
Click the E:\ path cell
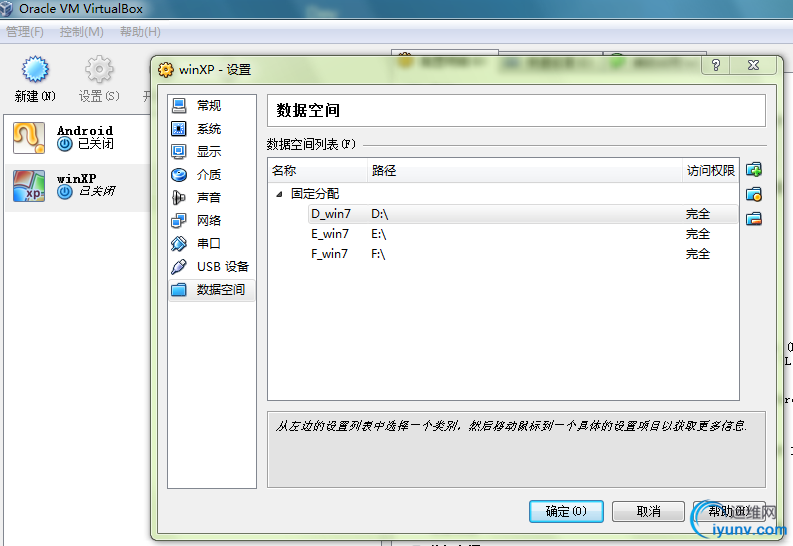(x=379, y=234)
